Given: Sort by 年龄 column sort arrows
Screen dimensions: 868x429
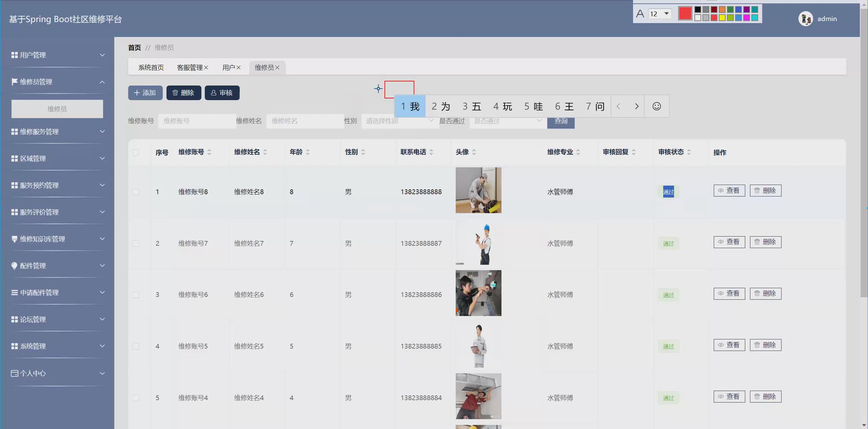Looking at the screenshot, I should 308,152.
